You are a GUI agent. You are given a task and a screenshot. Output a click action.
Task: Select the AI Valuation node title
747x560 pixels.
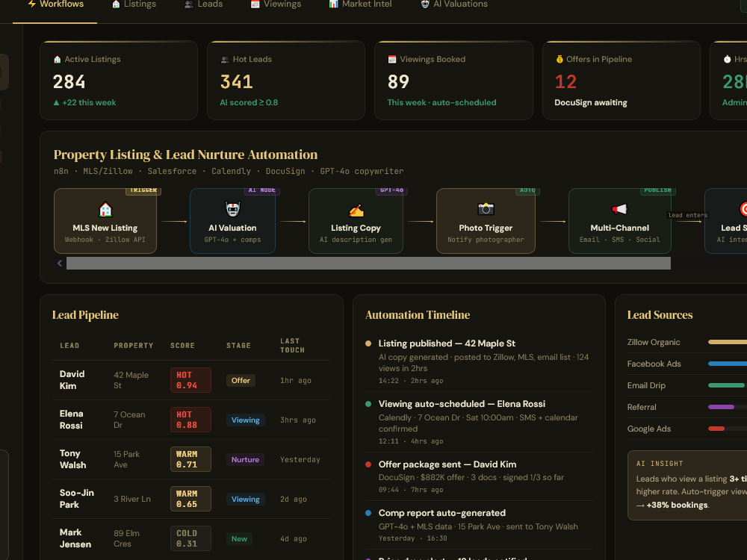[232, 228]
